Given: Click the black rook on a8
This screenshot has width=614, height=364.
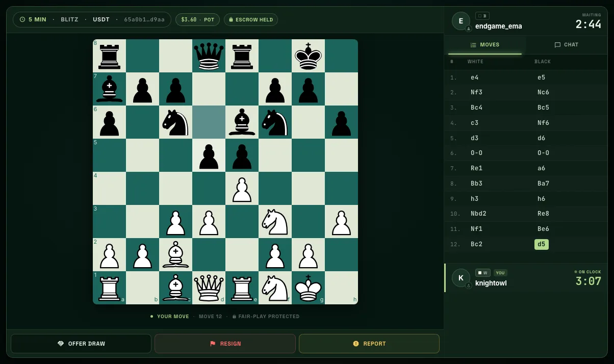Looking at the screenshot, I should click(x=109, y=56).
